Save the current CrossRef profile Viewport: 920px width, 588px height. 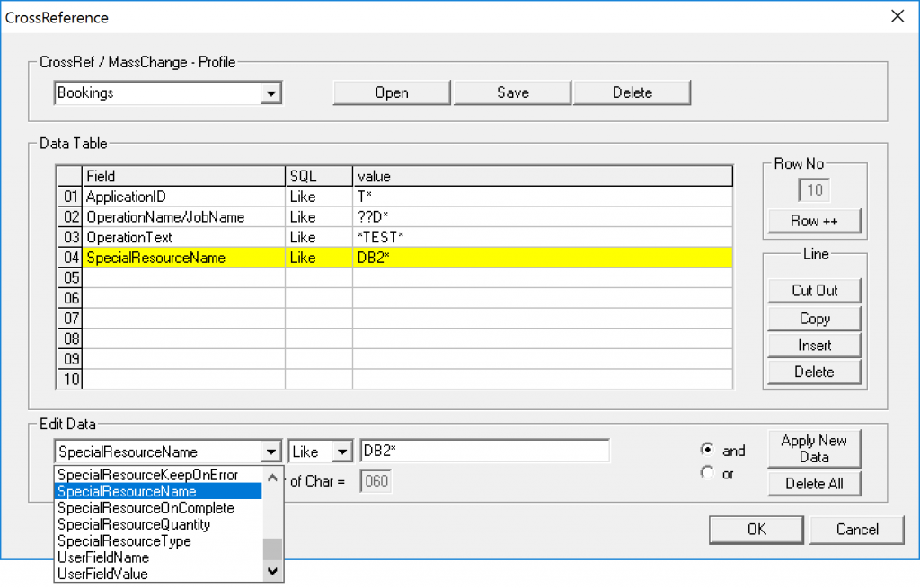(x=511, y=92)
